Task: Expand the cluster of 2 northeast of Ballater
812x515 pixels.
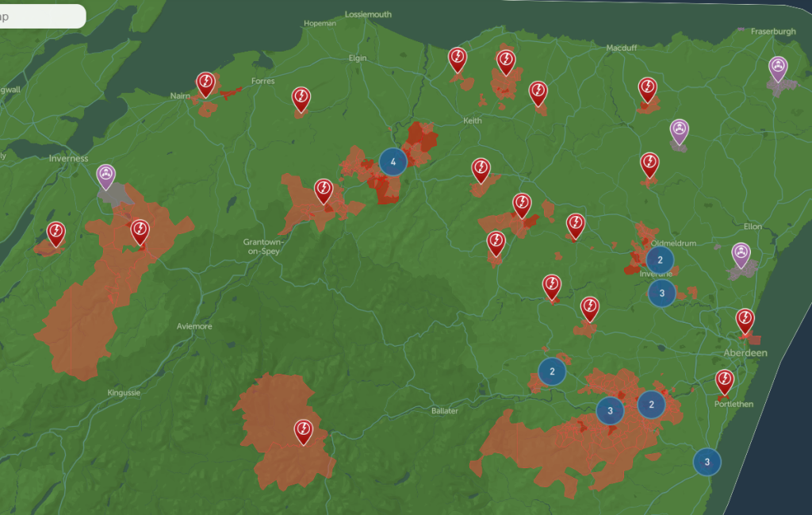Action: coord(552,371)
